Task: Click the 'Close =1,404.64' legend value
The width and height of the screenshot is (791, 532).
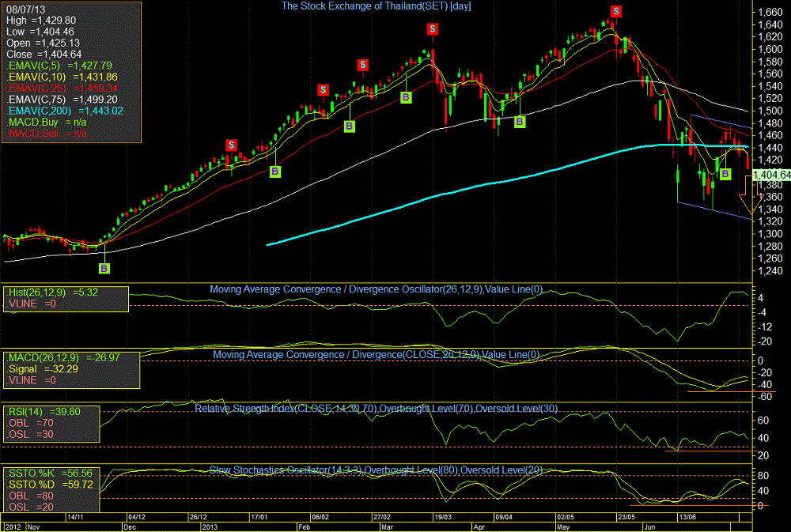Action: (x=44, y=54)
